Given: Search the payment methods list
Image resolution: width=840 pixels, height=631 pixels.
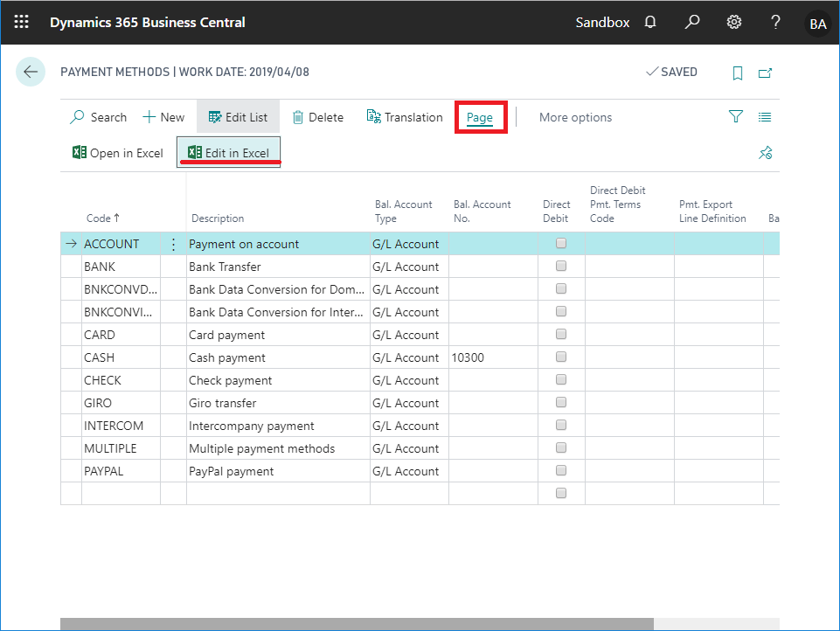Looking at the screenshot, I should [98, 117].
